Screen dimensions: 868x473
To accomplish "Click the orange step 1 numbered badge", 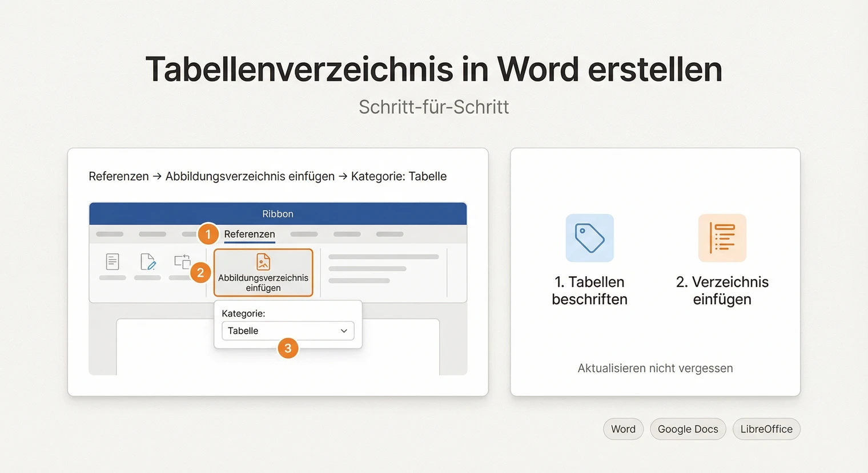I will (208, 234).
